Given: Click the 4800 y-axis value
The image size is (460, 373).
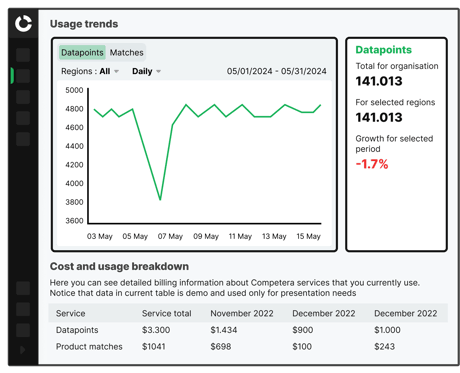Looking at the screenshot, I should pyautogui.click(x=74, y=109).
